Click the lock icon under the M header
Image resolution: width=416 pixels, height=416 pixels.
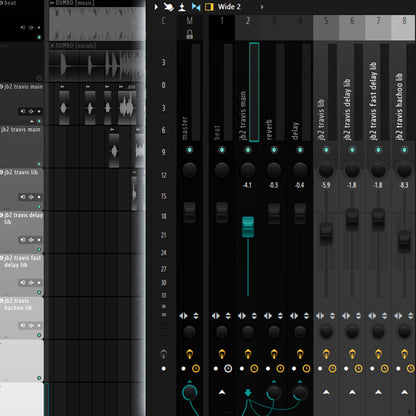190,34
